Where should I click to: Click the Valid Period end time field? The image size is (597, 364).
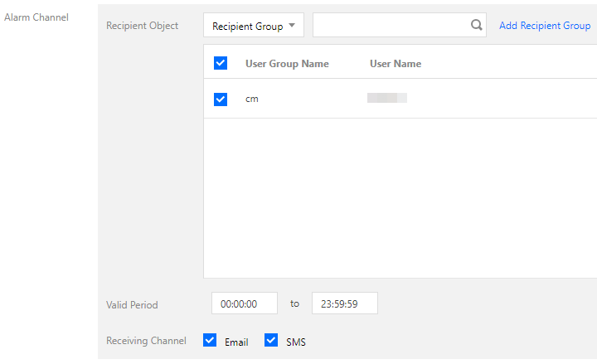pos(344,303)
